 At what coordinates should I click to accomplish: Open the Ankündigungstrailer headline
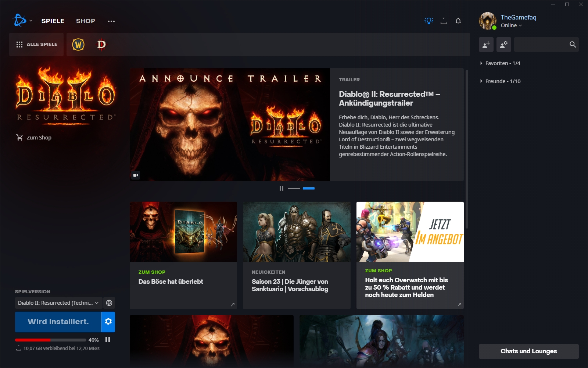[389, 99]
